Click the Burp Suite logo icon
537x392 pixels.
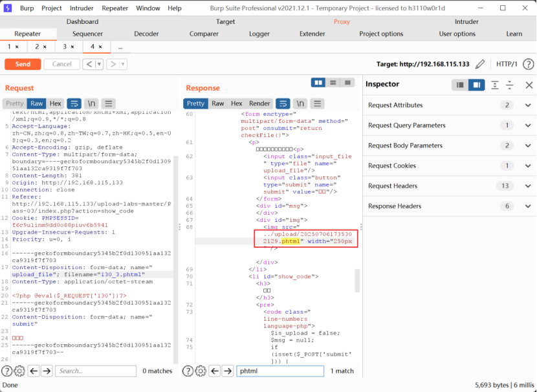coord(7,8)
